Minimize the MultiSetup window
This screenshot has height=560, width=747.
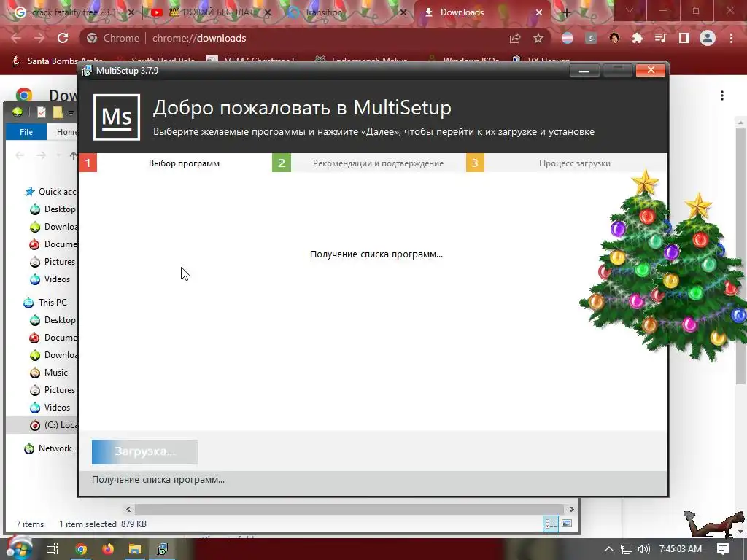[584, 71]
